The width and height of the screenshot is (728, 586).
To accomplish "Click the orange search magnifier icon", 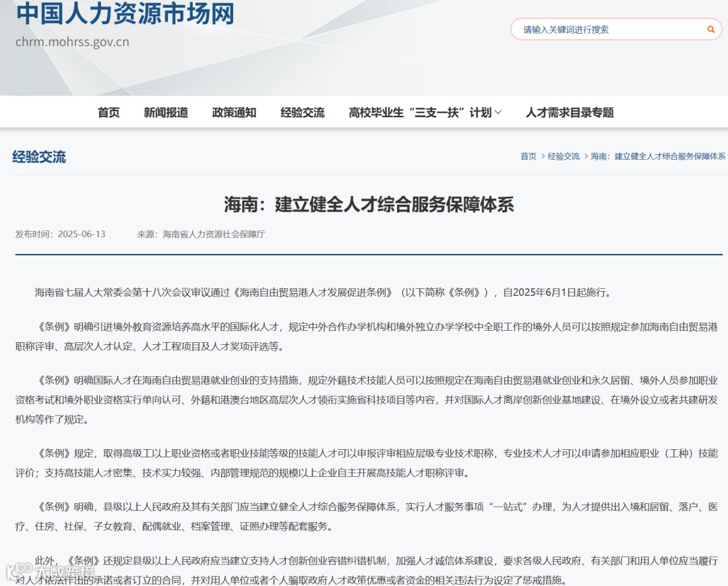I will coord(710,29).
